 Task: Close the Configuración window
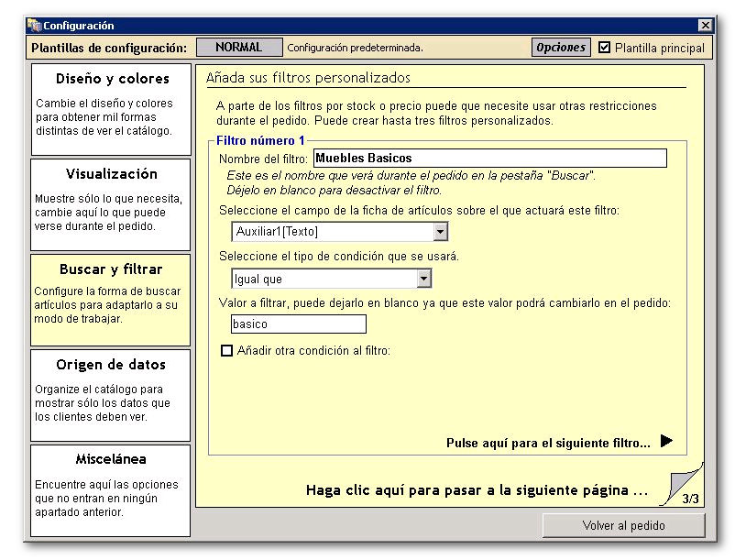[705, 26]
